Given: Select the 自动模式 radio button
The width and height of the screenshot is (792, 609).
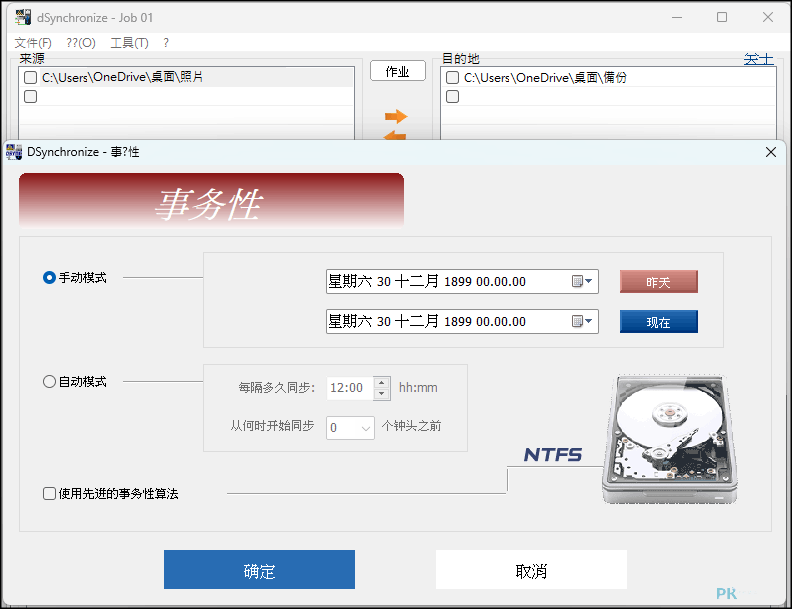Looking at the screenshot, I should pyautogui.click(x=49, y=381).
